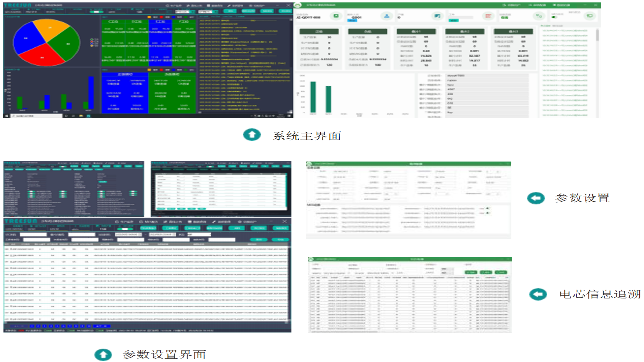Open second icon menu in green window header
Image resolution: width=644 pixels, height=362 pixels.
[537, 5]
